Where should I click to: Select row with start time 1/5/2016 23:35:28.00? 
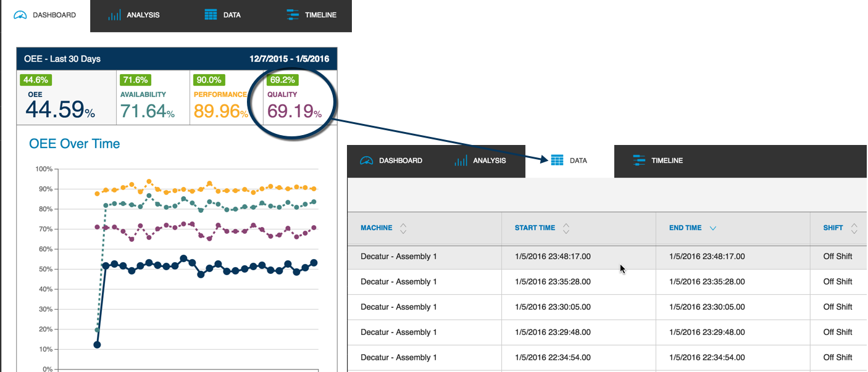click(x=607, y=282)
